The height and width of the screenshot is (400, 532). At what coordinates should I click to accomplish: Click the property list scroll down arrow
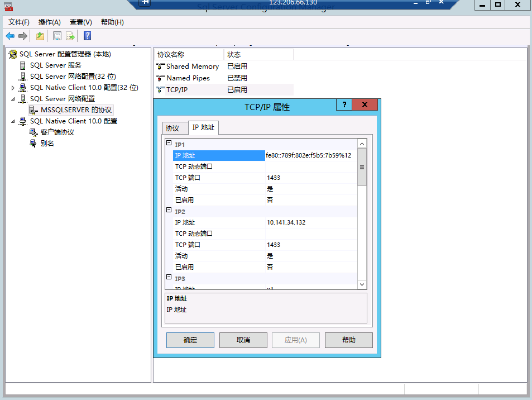tap(362, 284)
